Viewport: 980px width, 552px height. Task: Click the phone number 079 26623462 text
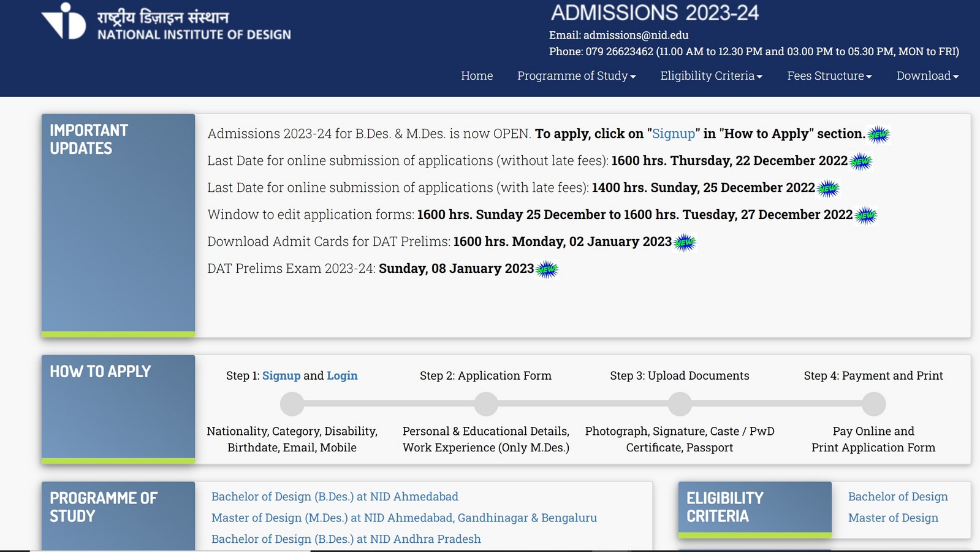[x=619, y=52]
